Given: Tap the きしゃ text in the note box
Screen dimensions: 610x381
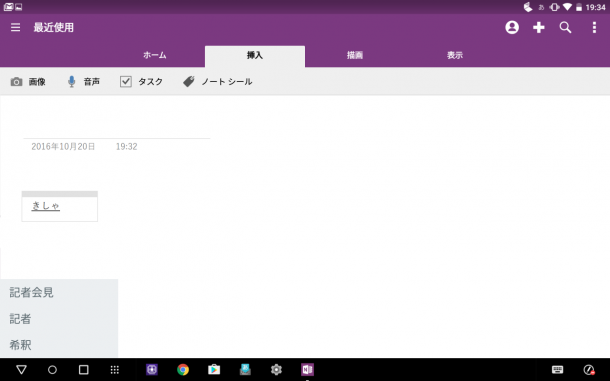Looking at the screenshot, I should (x=46, y=205).
